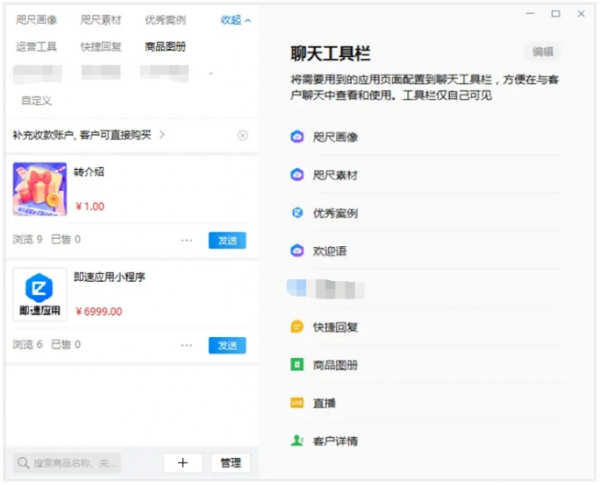
Task: Click the 管理 button
Action: (231, 463)
